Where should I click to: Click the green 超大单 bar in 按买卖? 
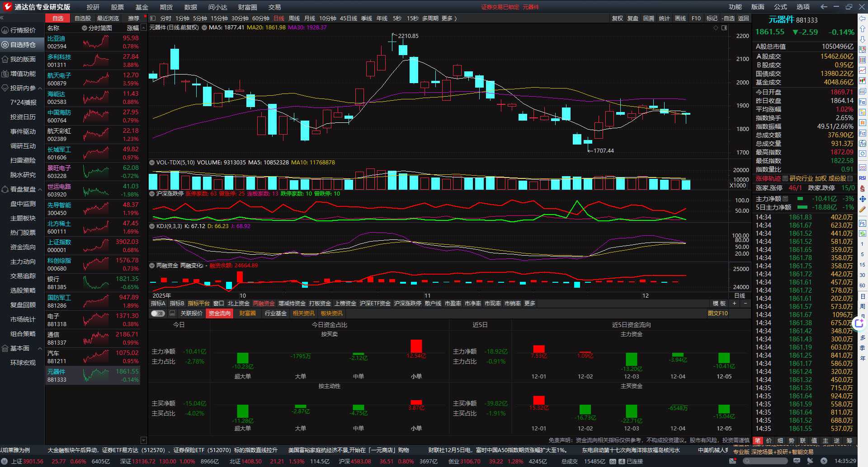(x=243, y=358)
